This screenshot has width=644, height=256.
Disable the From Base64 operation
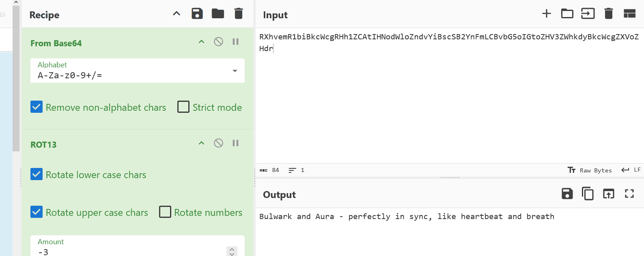pos(218,42)
